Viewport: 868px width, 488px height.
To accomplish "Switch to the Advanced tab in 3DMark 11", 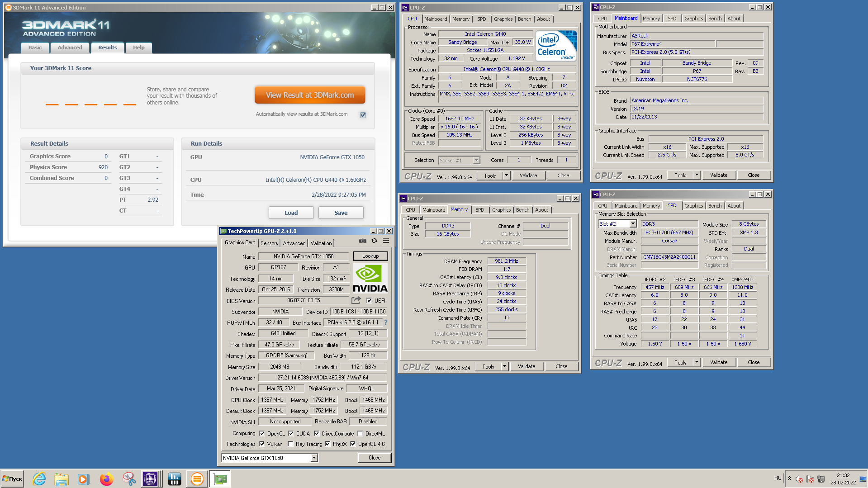I will tap(70, 47).
